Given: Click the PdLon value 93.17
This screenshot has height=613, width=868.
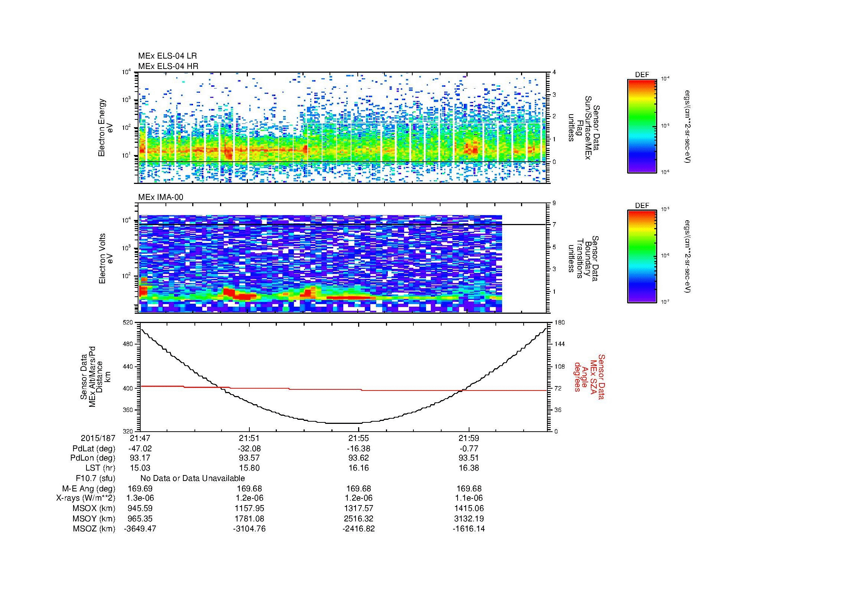Looking at the screenshot, I should (x=140, y=458).
